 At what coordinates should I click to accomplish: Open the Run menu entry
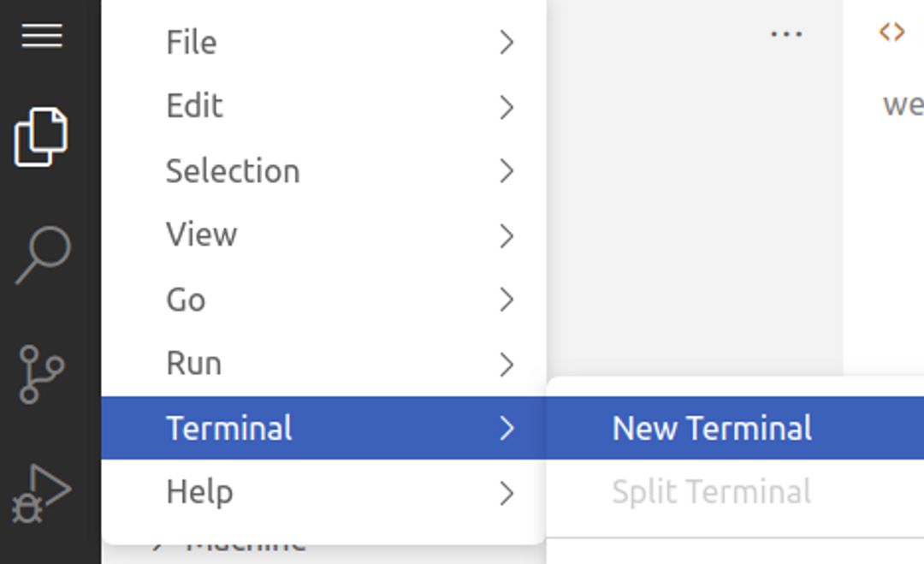pyautogui.click(x=194, y=363)
